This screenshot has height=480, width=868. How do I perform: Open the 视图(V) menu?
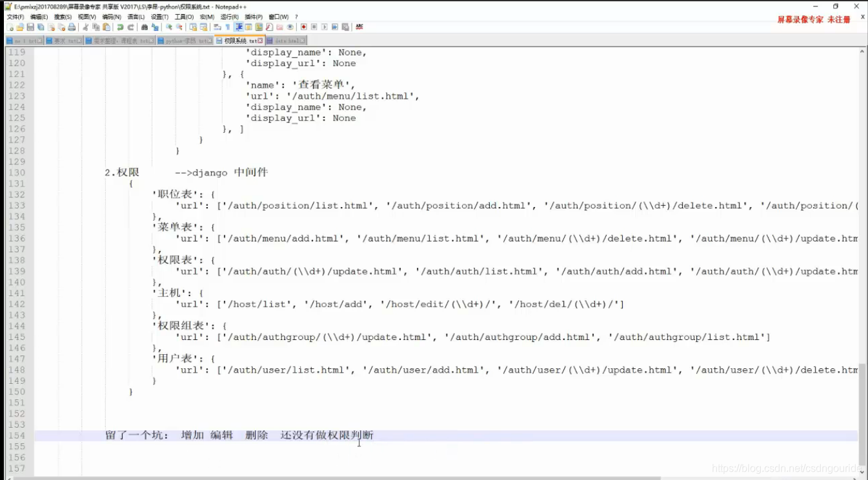[x=86, y=17]
